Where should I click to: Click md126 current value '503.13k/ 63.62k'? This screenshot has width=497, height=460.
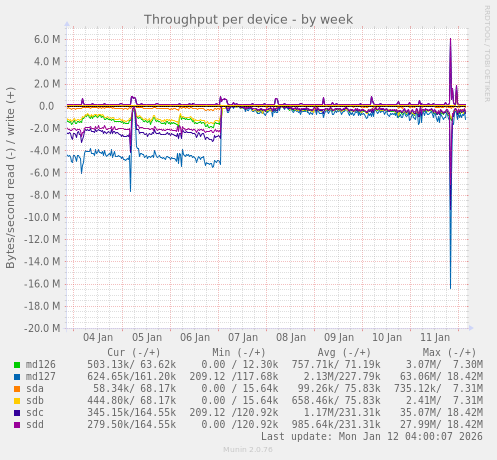tap(132, 365)
